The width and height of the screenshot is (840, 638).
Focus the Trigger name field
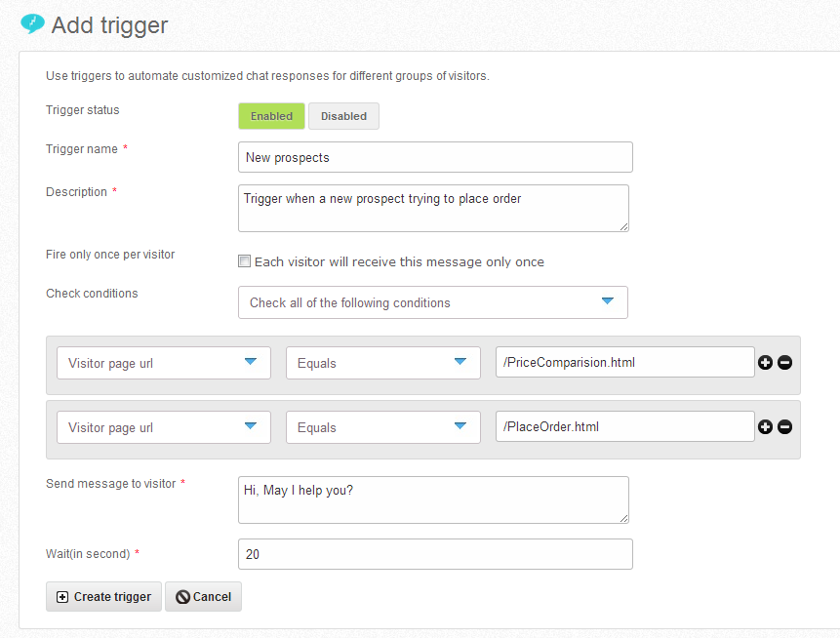point(435,157)
